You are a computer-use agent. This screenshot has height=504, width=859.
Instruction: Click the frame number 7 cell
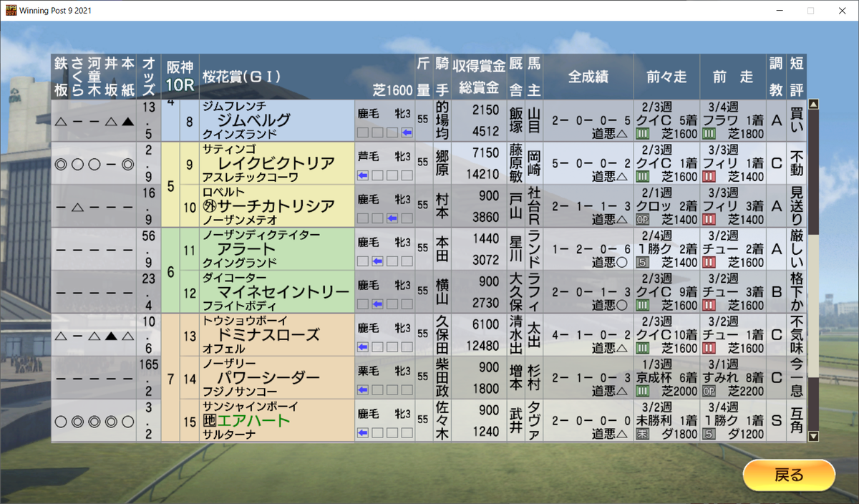click(170, 378)
